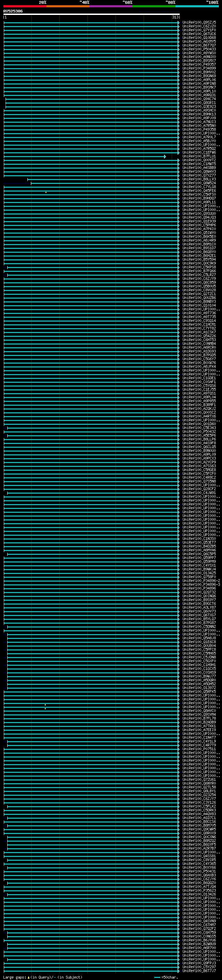Click the UniRef100_B9HK13 label

[199, 114]
